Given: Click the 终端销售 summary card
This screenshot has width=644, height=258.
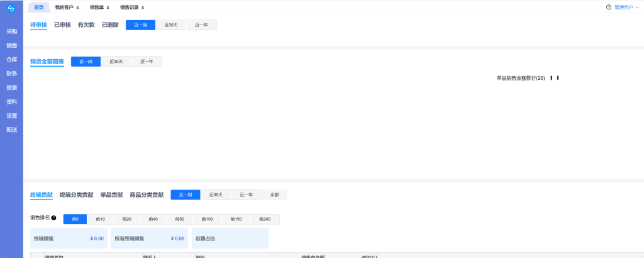Looking at the screenshot, I should pos(69,238).
